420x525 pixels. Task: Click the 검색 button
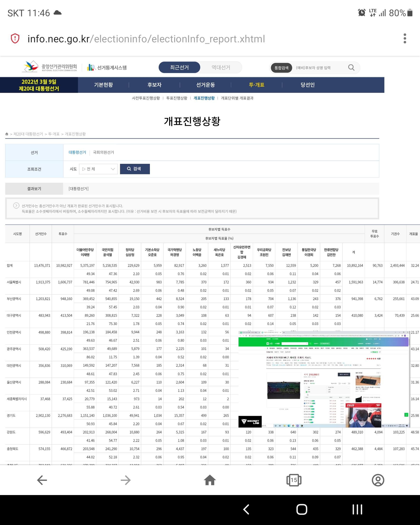click(134, 169)
